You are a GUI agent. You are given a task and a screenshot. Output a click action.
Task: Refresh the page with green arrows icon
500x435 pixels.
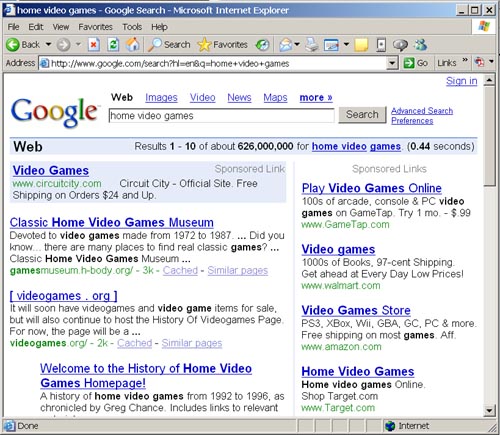(113, 45)
